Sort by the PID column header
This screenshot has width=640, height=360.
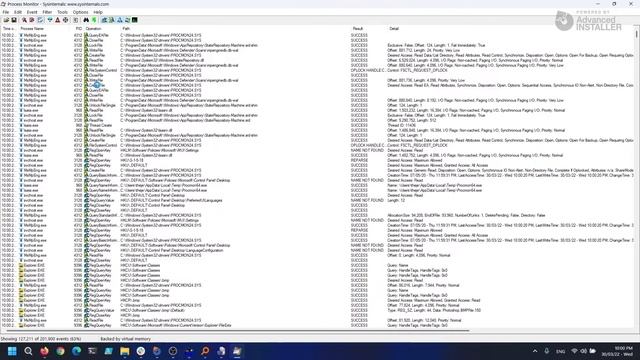[78, 29]
